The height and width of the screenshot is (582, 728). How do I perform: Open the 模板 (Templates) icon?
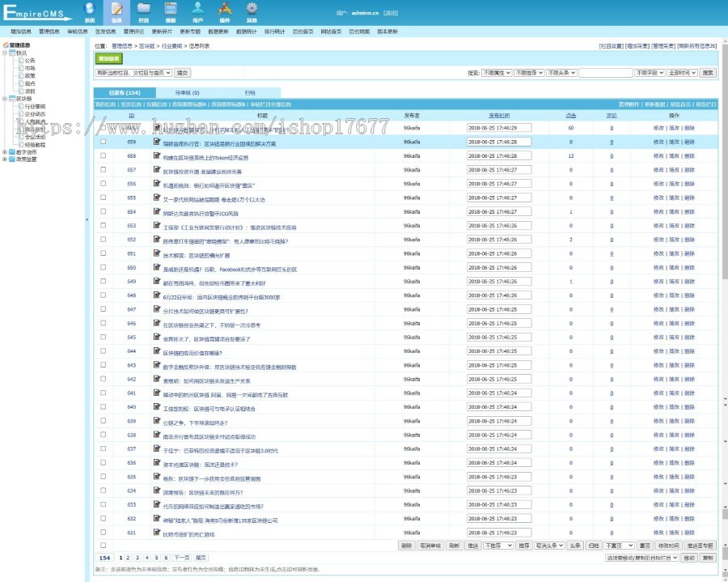click(x=171, y=12)
